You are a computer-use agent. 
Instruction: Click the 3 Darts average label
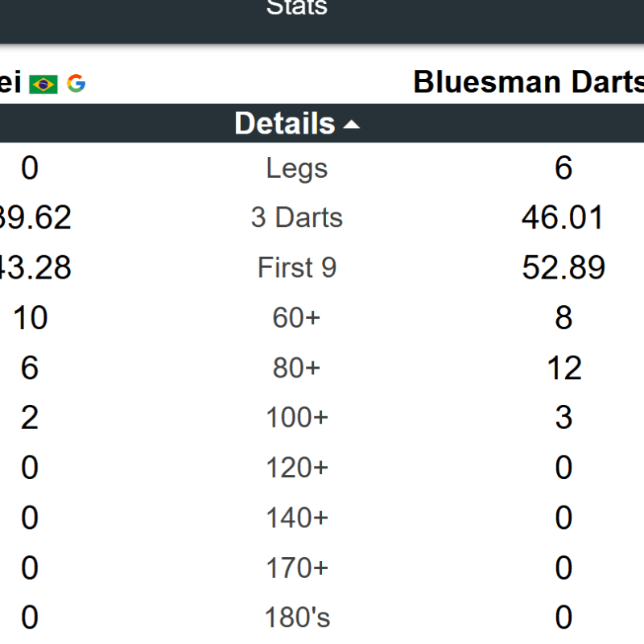pyautogui.click(x=297, y=217)
